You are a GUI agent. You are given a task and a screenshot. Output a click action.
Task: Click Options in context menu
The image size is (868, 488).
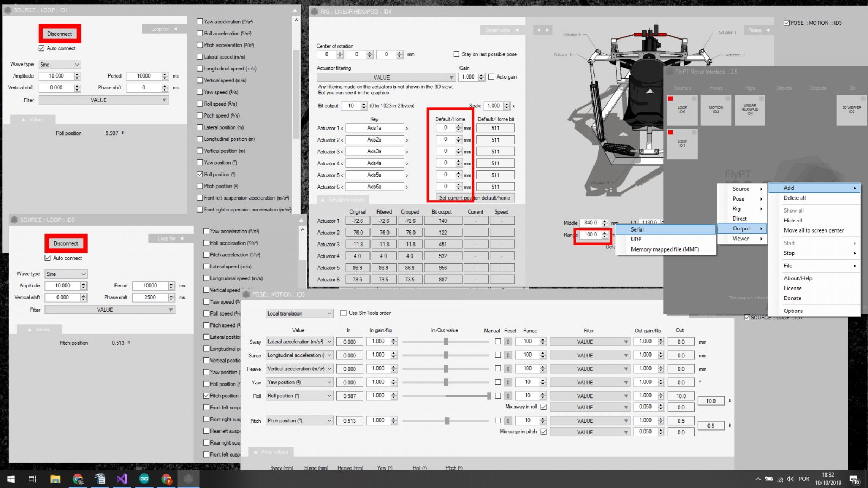[814, 311]
